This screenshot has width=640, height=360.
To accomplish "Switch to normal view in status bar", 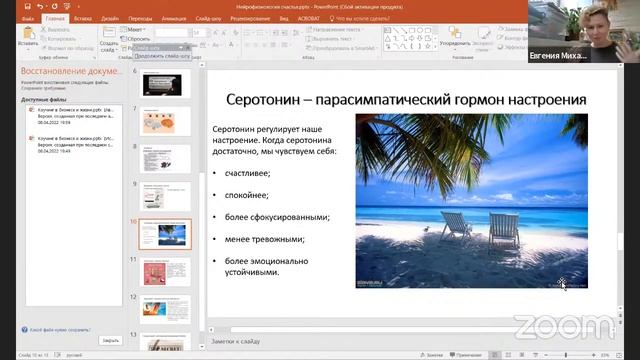I will 495,355.
